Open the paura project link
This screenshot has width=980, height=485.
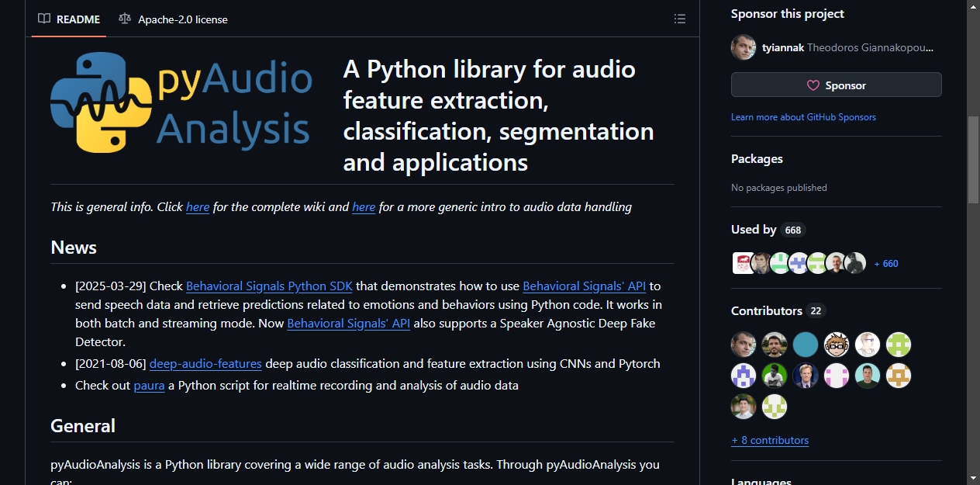[149, 386]
